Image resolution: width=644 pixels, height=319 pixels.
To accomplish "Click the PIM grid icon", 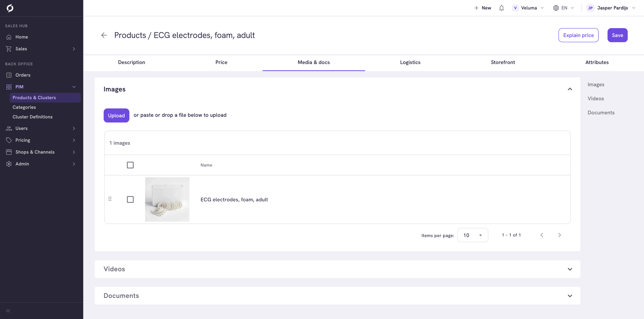I will click(9, 87).
